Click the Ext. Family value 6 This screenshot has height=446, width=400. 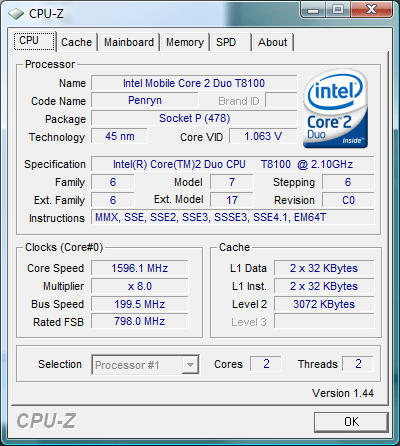pyautogui.click(x=113, y=200)
